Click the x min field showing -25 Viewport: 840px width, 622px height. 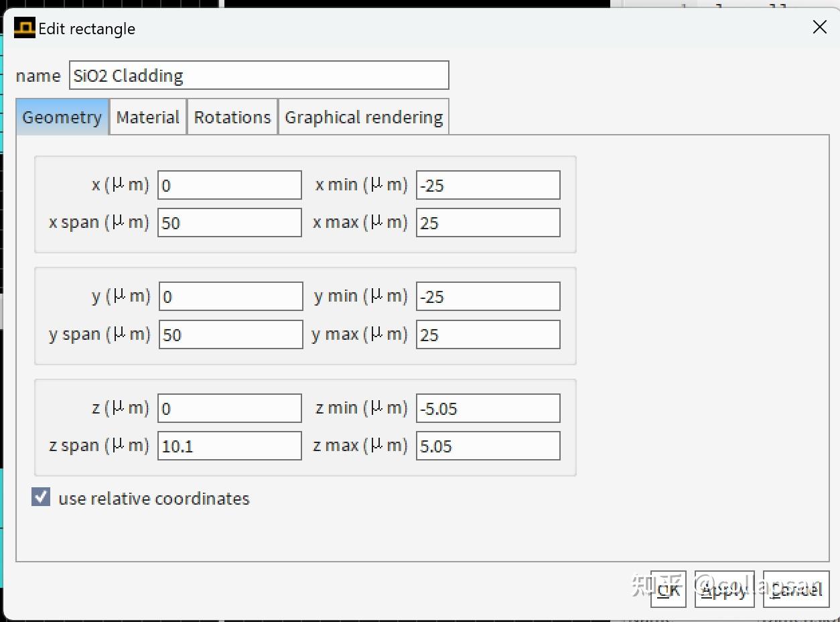pyautogui.click(x=488, y=185)
